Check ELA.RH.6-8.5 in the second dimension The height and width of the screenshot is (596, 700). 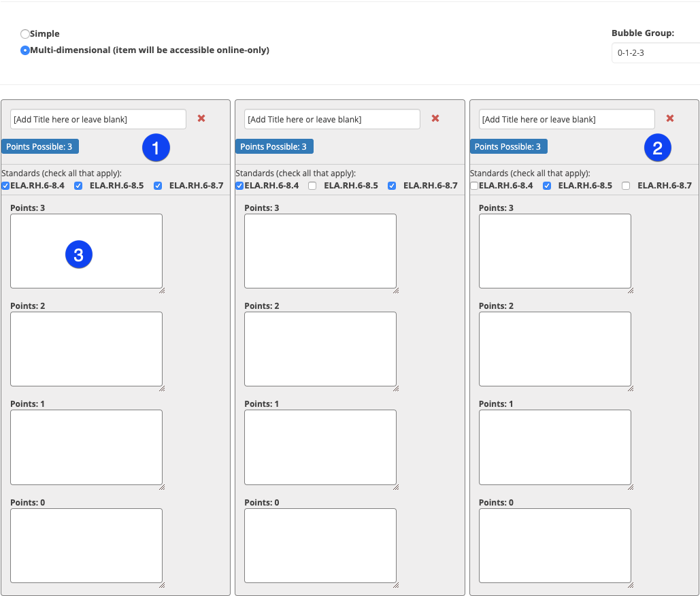click(312, 186)
